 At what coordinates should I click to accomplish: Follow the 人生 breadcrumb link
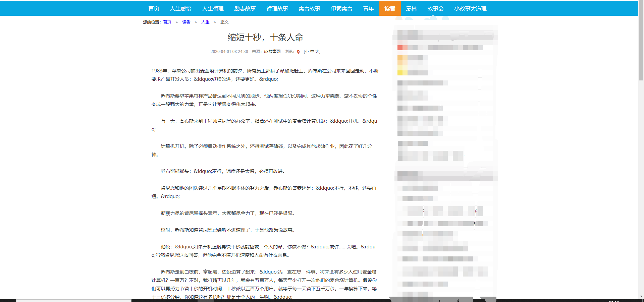click(205, 22)
